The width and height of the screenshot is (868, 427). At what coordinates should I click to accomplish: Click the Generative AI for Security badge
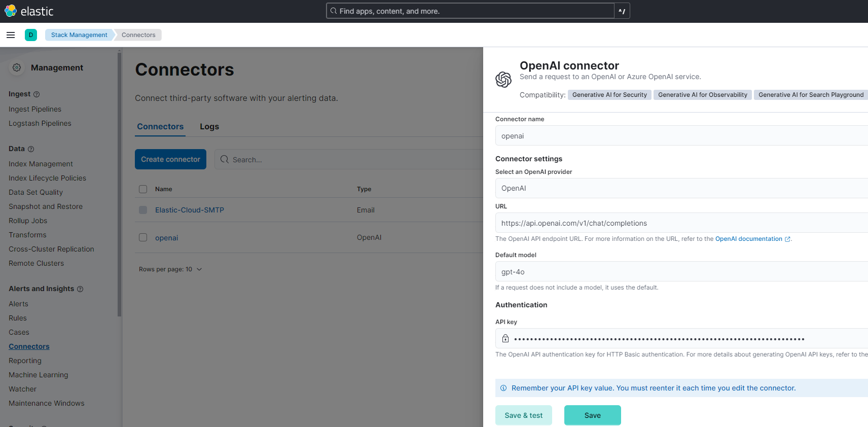click(609, 95)
